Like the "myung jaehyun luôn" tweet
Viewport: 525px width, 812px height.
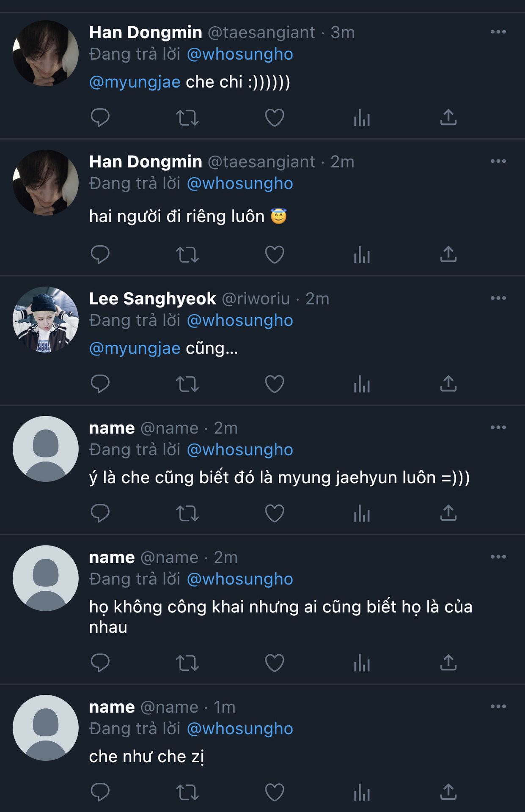[274, 513]
